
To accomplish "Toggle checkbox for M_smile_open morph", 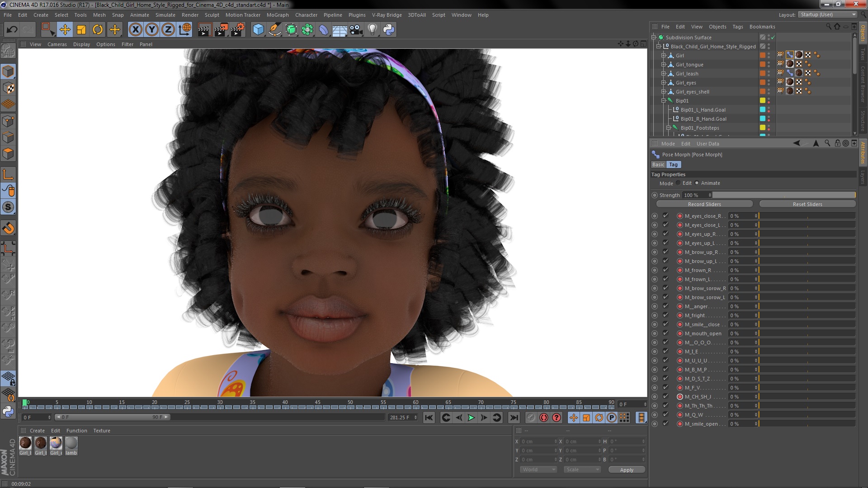I will point(665,423).
